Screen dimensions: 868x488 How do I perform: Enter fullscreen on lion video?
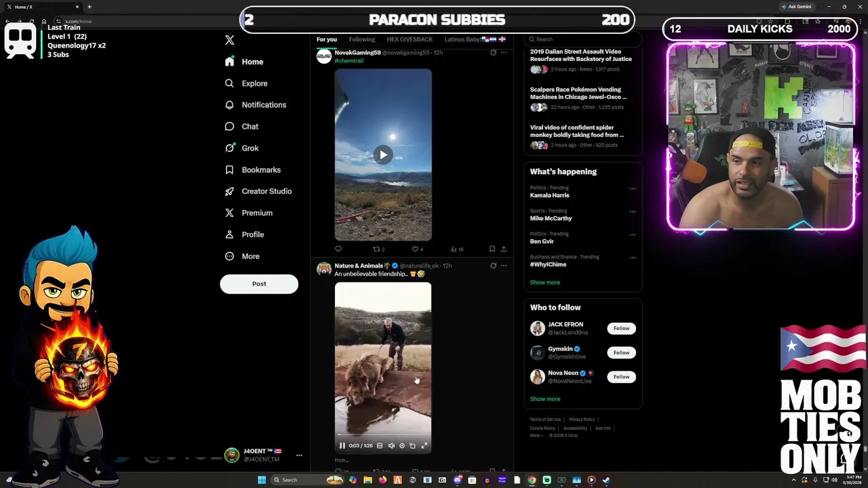point(425,446)
